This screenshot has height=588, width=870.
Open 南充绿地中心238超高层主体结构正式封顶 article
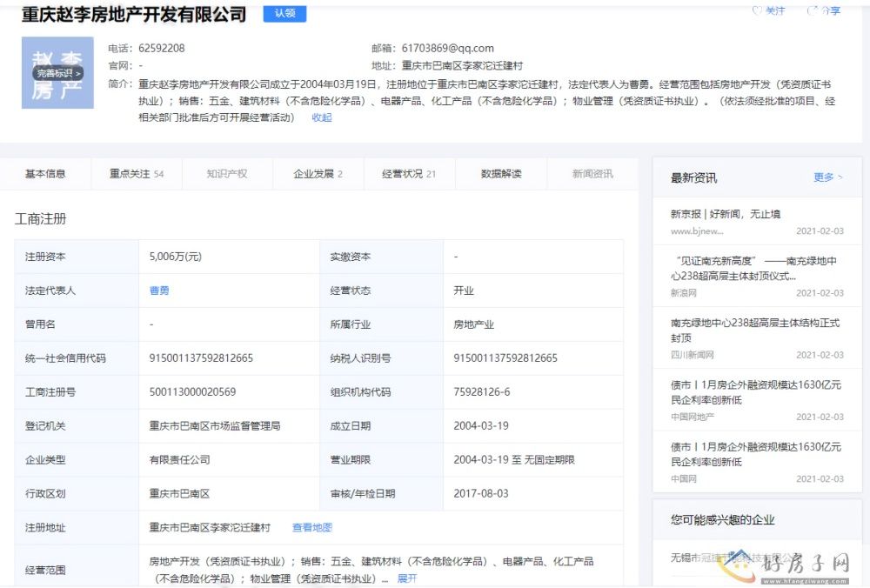(754, 330)
